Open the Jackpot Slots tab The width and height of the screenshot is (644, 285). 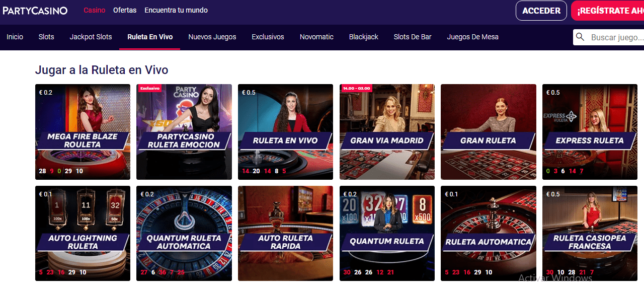tap(91, 37)
